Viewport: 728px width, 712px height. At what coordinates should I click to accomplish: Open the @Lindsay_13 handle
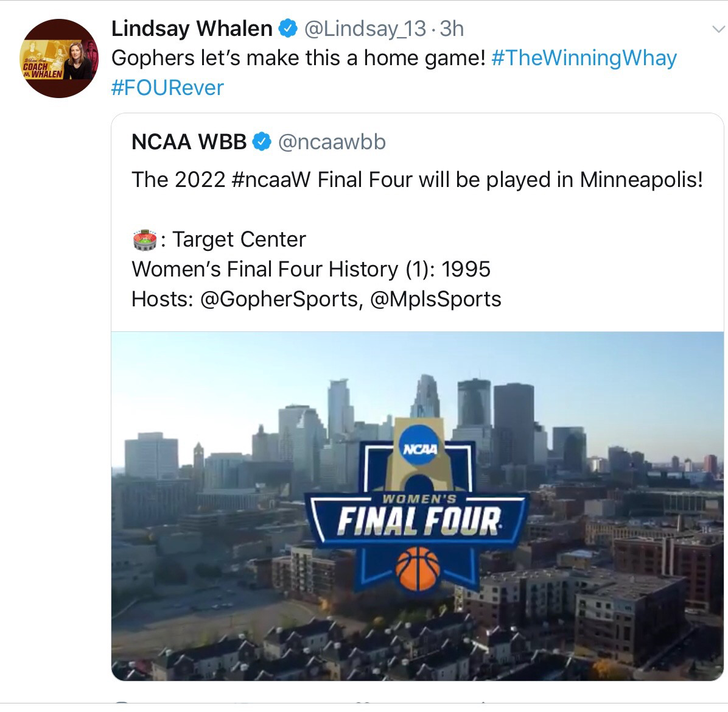click(365, 29)
